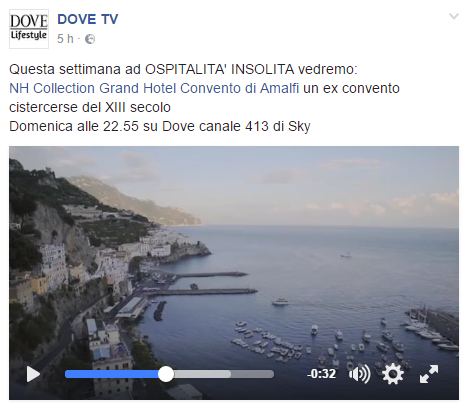This screenshot has height=416, width=471.
Task: Play the Amalfi video
Action: click(x=33, y=374)
